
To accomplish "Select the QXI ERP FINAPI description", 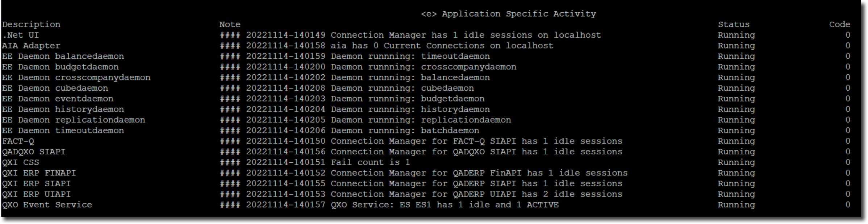I will pos(39,173).
